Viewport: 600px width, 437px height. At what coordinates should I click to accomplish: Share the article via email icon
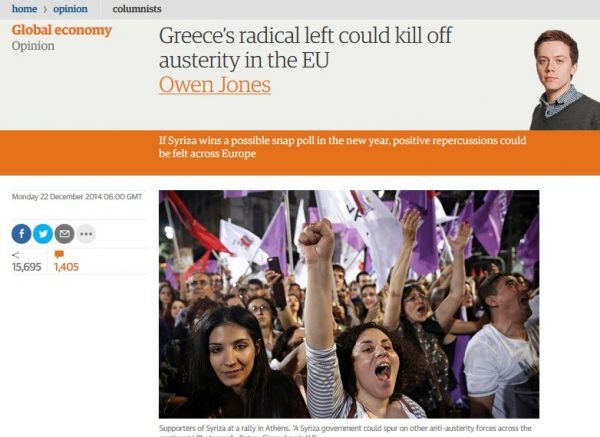tap(64, 233)
